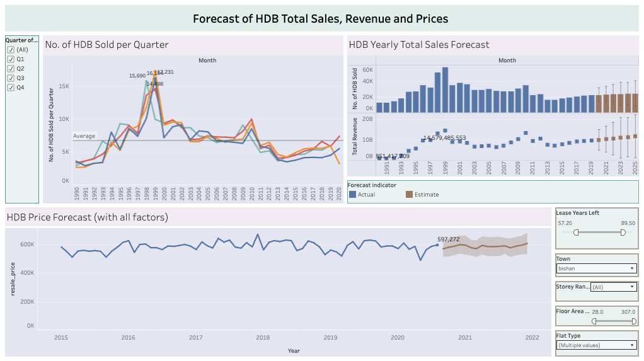The width and height of the screenshot is (644, 361).
Task: Toggle the Q2 quarter checkbox
Action: pos(11,69)
